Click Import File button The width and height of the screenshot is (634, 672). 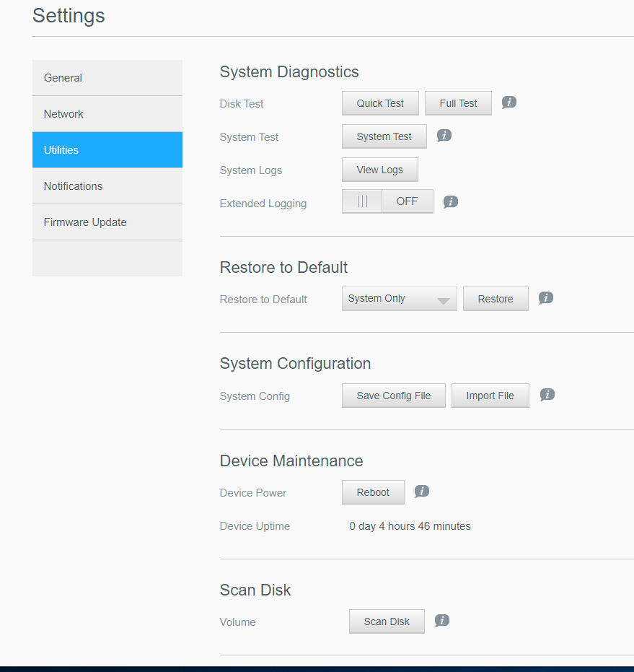point(490,396)
